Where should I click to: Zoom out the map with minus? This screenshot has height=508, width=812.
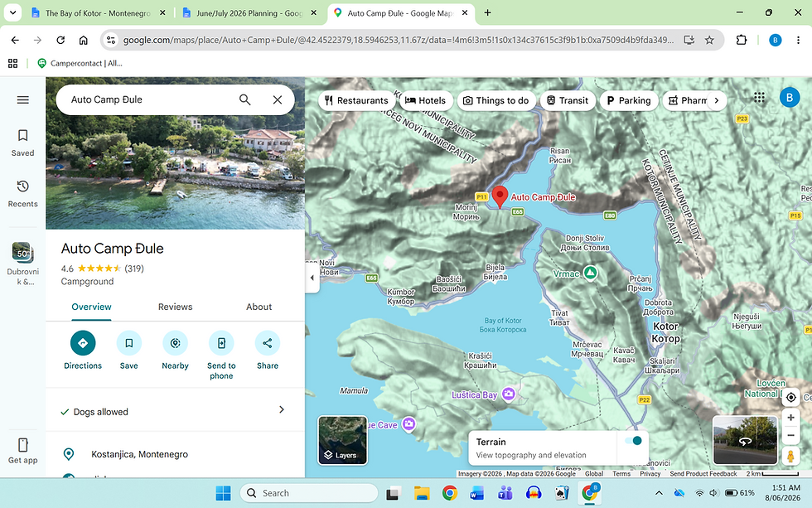(x=790, y=436)
